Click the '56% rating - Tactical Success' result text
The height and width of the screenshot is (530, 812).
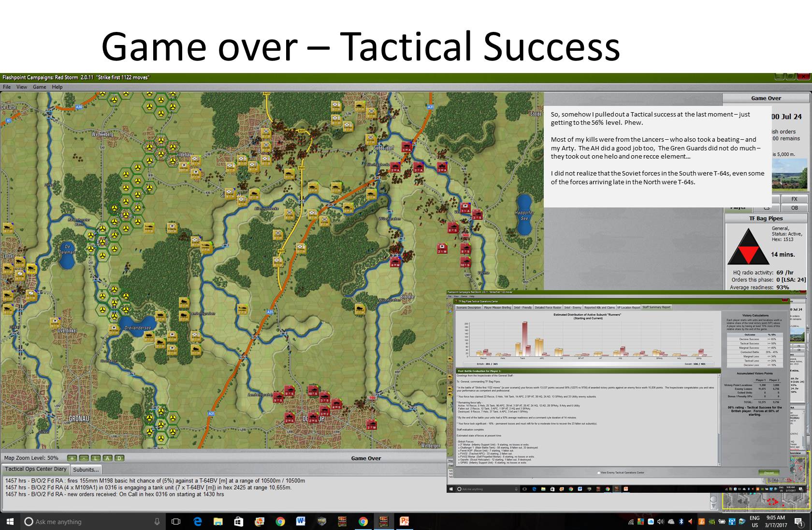tap(754, 411)
